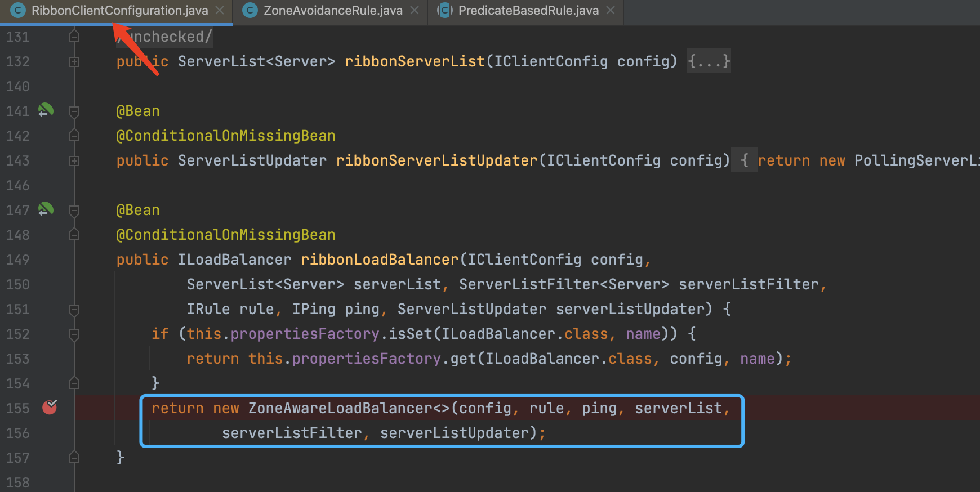Expand the folded ribbonServerListUpdater method on line 143
The image size is (980, 492).
click(x=74, y=161)
